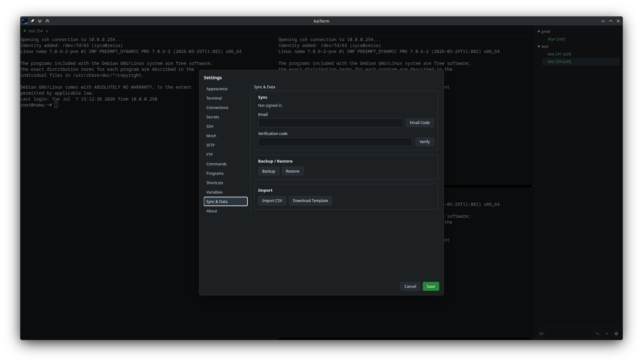Open Commands settings section
This screenshot has height=364, width=643.
(226, 164)
